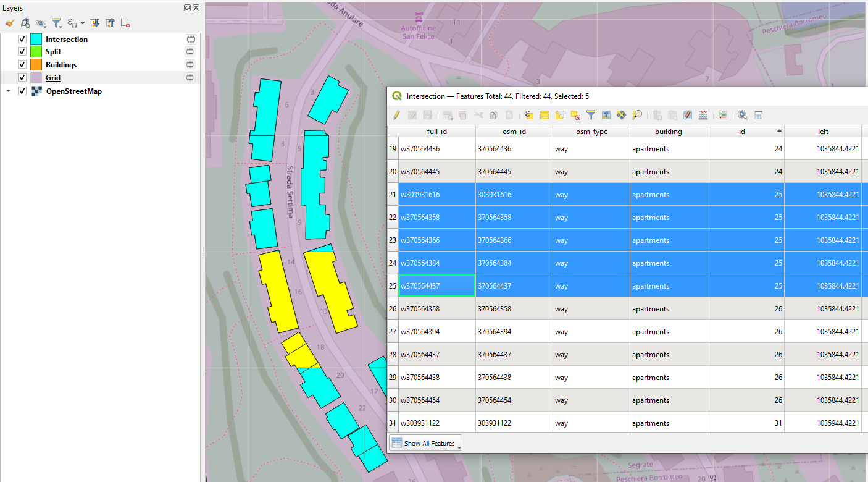Filter legend by expression epsilon icon
Screen dimensions: 868x482
tap(72, 23)
